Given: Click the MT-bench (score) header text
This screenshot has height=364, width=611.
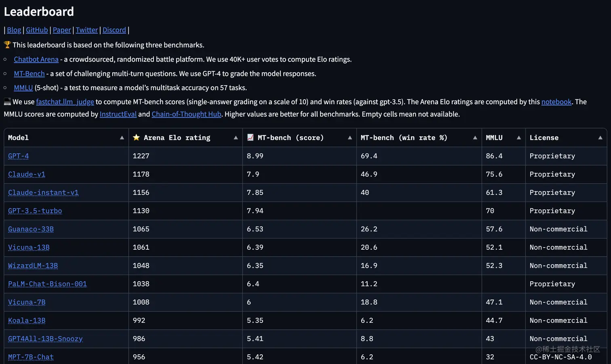Looking at the screenshot, I should [291, 138].
